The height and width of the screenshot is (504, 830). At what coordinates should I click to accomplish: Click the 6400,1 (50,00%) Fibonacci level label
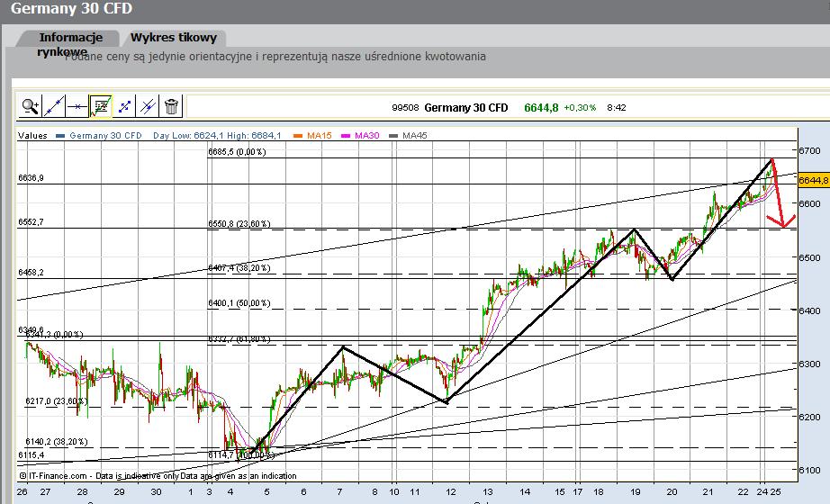(239, 303)
